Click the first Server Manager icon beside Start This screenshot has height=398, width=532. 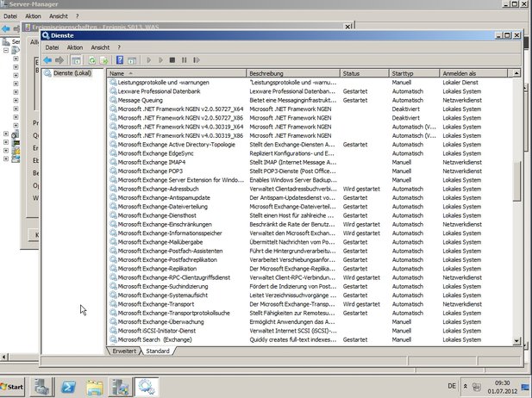[x=42, y=387]
